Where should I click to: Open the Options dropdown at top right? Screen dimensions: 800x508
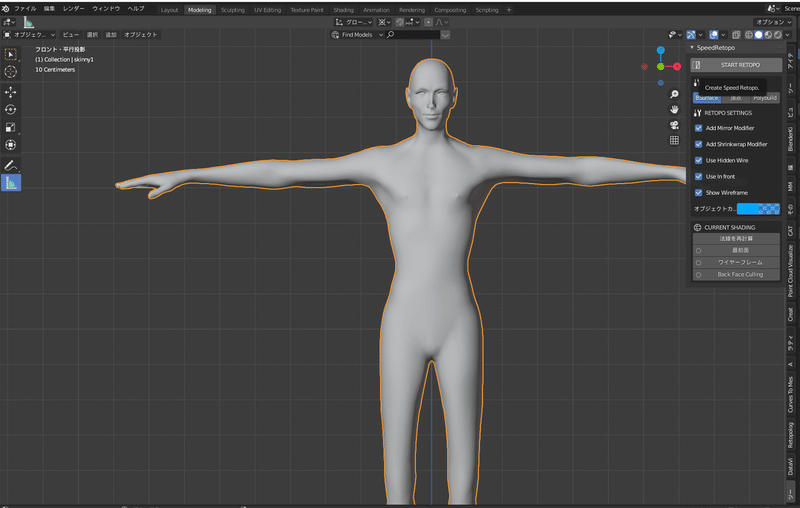tap(771, 21)
